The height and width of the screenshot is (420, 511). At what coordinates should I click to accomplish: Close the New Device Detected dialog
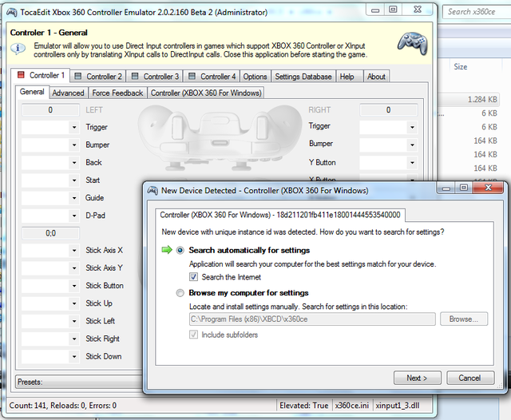pyautogui.click(x=488, y=188)
